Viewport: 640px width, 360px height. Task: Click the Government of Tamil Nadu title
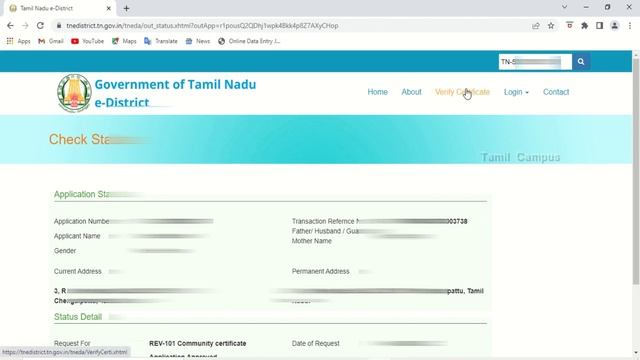tap(175, 84)
